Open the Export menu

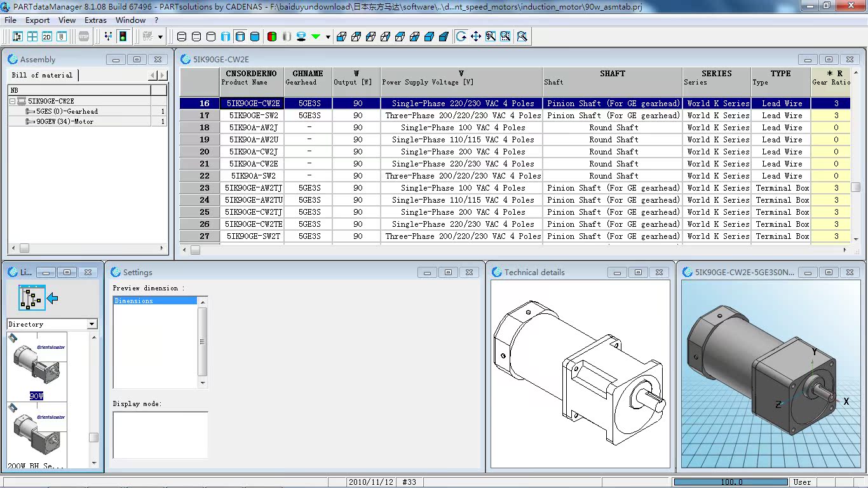tap(37, 20)
